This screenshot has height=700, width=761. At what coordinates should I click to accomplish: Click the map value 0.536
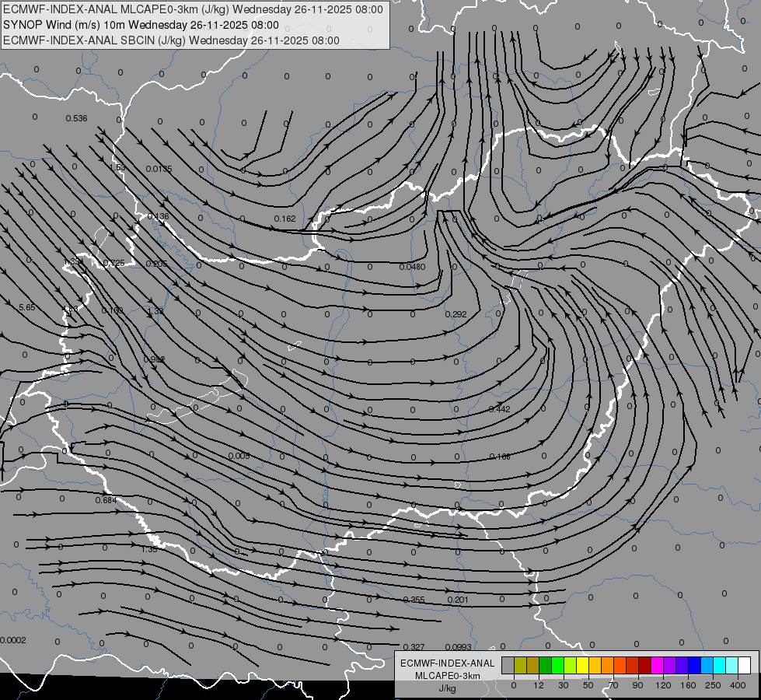(x=76, y=118)
